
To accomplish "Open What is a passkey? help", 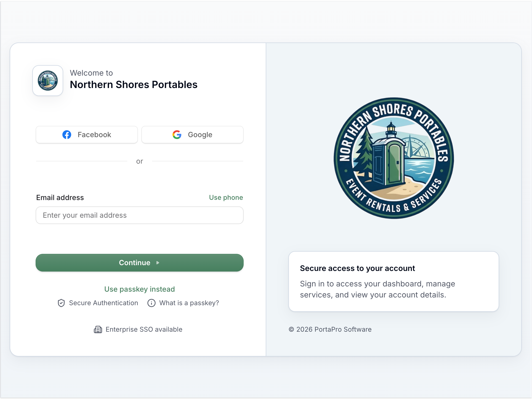I will point(189,303).
